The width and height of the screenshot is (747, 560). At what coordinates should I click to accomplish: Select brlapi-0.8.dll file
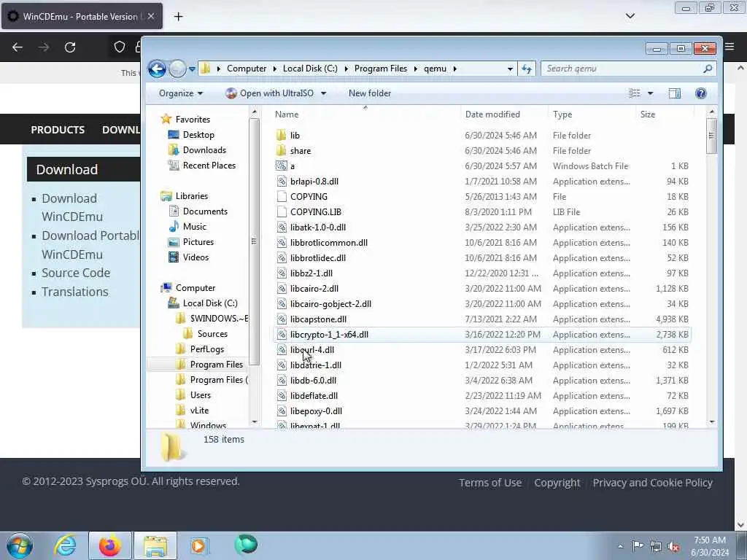click(x=314, y=182)
